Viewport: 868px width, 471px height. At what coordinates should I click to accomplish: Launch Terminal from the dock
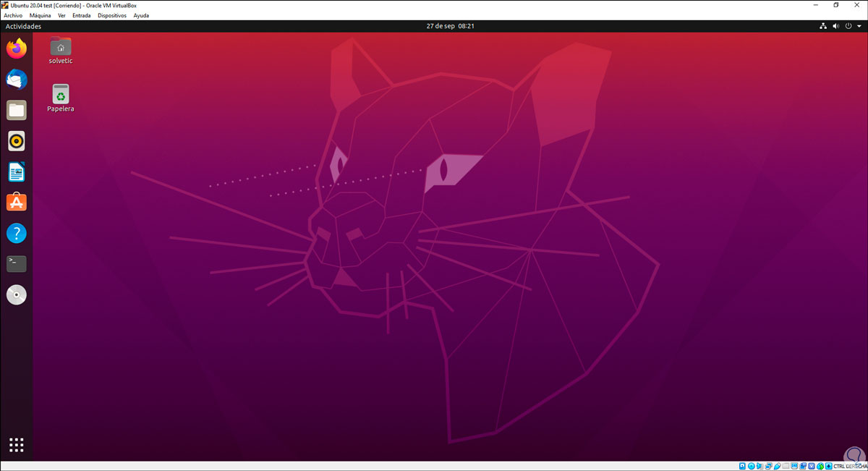pos(17,264)
